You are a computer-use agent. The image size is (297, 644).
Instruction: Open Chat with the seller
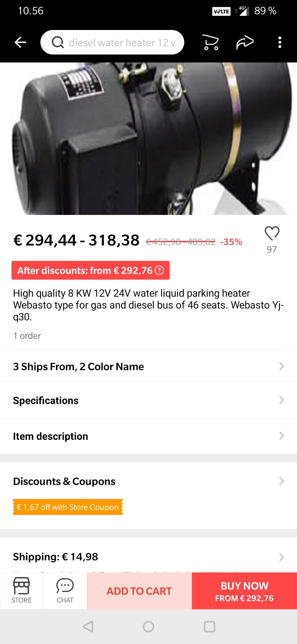(x=65, y=591)
